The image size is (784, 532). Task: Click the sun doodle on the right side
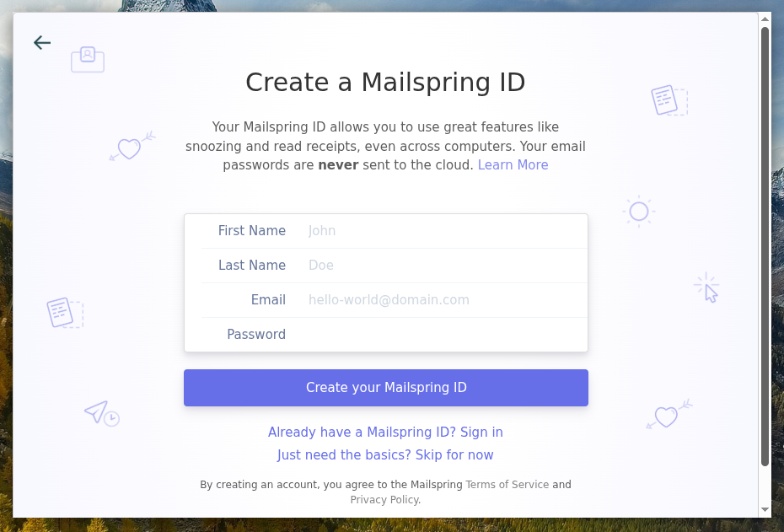(x=638, y=212)
